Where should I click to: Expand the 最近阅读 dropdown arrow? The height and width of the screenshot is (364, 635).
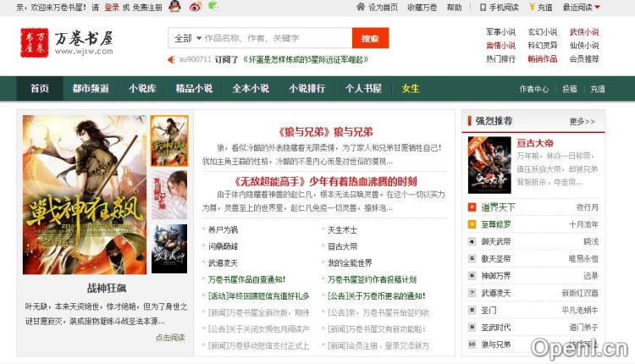[x=597, y=7]
